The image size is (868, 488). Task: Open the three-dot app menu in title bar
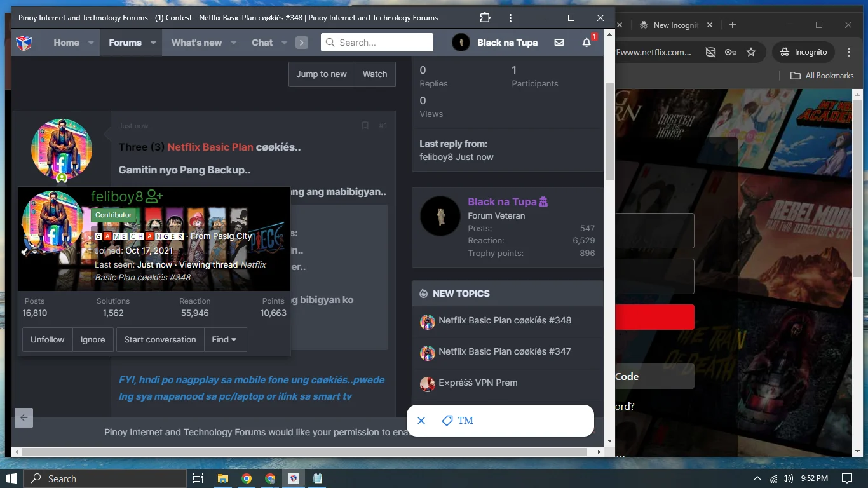[x=511, y=18]
